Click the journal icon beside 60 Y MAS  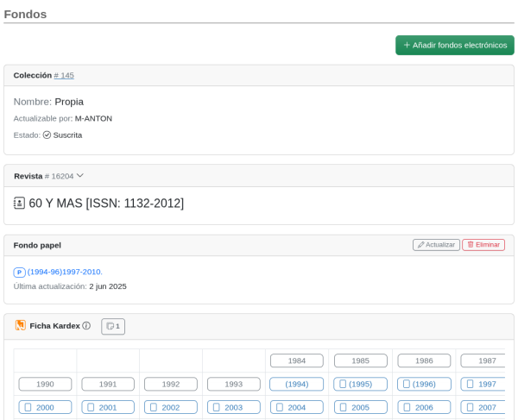tap(19, 204)
